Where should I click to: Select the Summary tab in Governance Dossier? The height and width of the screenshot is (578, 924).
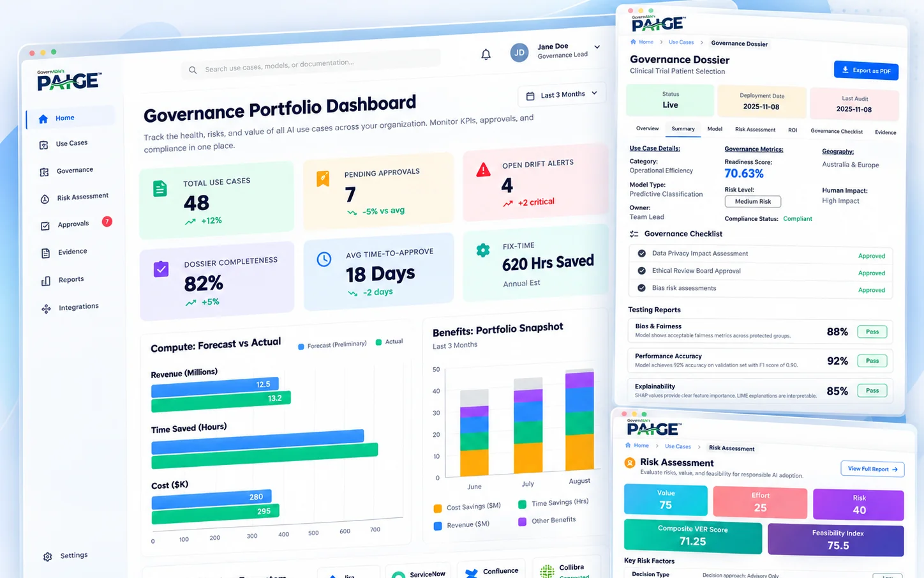(x=683, y=129)
